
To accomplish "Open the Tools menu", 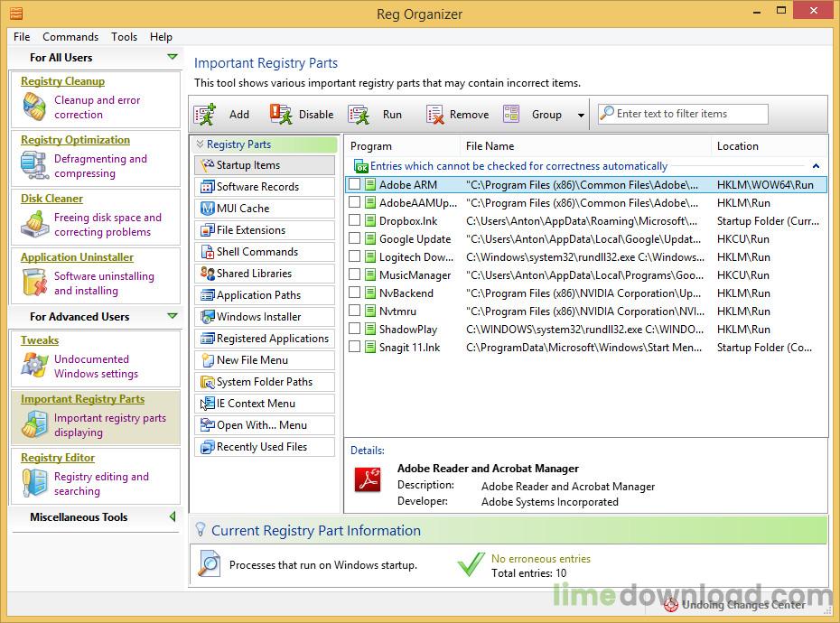I will pyautogui.click(x=124, y=37).
